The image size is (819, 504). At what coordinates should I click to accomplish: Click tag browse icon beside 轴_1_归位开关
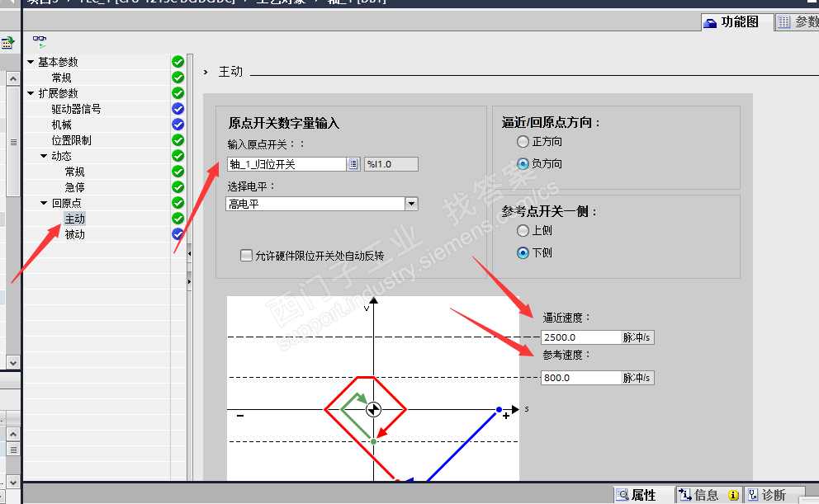[x=353, y=164]
